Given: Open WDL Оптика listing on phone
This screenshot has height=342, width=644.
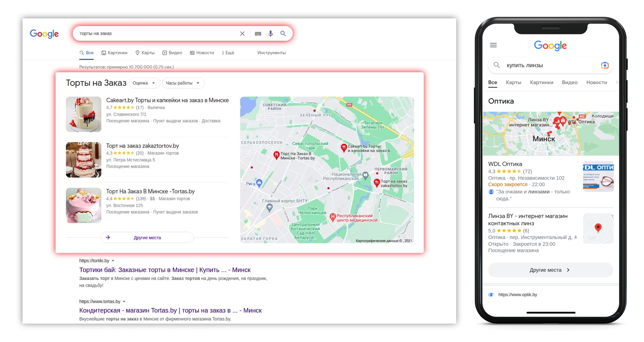Looking at the screenshot, I should point(505,164).
